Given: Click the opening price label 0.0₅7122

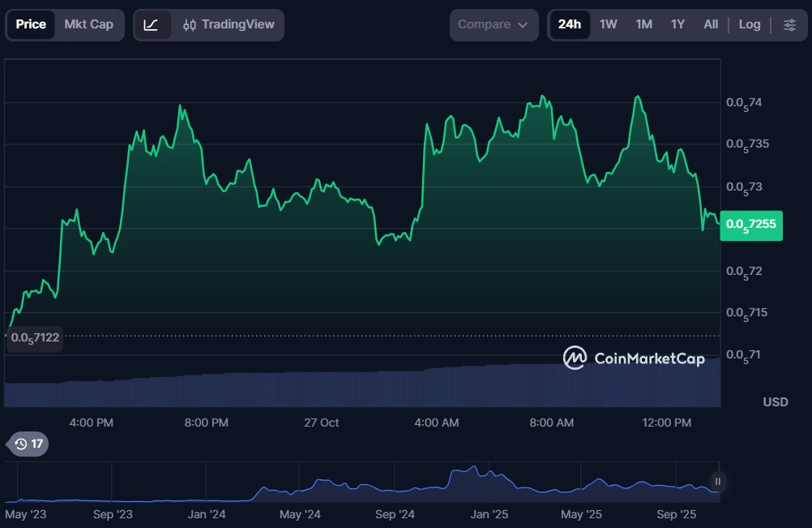Looking at the screenshot, I should pos(35,337).
